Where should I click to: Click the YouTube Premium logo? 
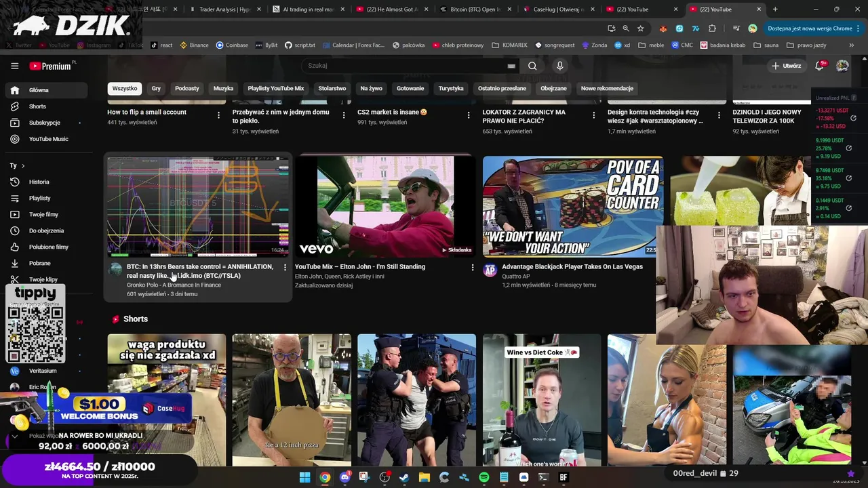coord(52,66)
